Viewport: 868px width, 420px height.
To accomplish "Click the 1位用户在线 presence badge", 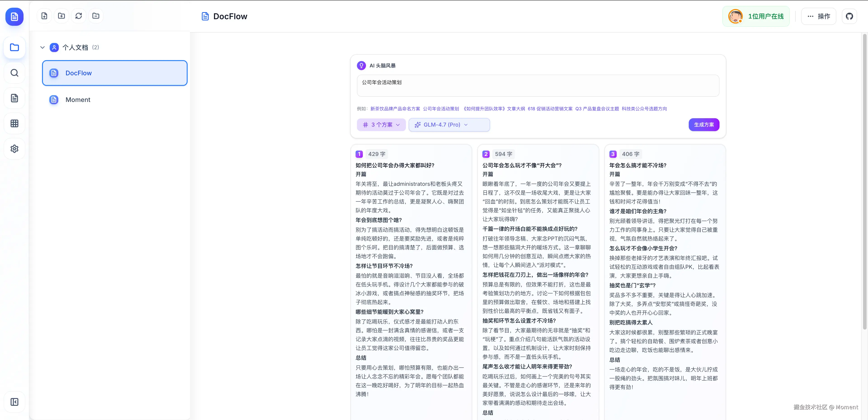I will [x=756, y=16].
